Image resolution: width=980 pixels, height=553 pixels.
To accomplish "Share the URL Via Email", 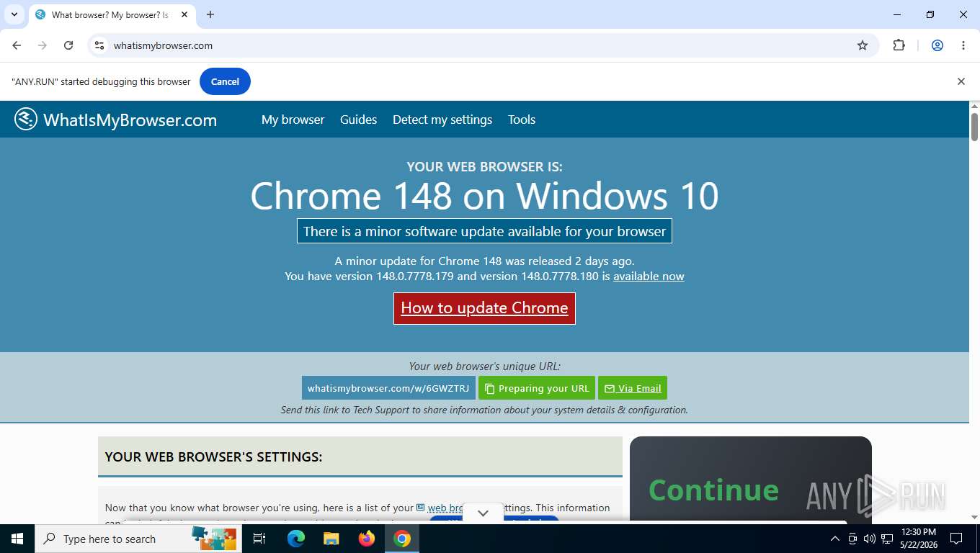I will (633, 388).
